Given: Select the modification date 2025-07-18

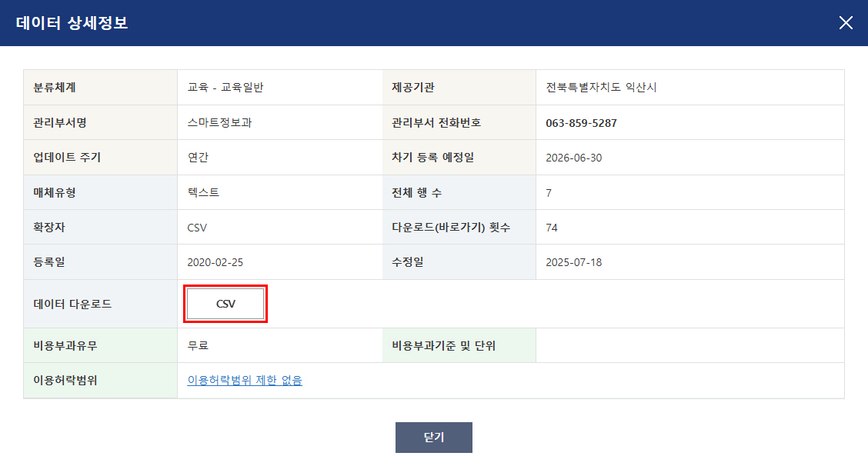Looking at the screenshot, I should [574, 261].
